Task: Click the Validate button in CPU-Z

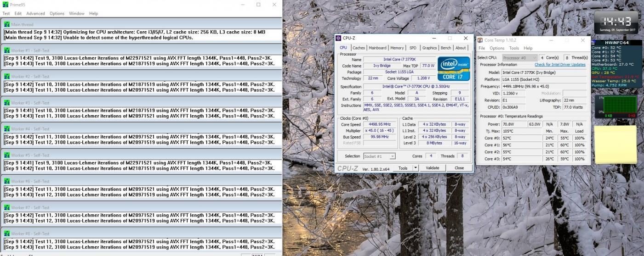Action: [x=433, y=168]
